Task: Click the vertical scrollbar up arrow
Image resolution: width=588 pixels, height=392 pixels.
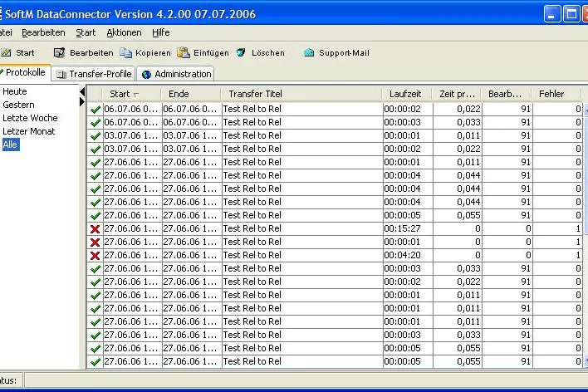Action: tap(586, 109)
